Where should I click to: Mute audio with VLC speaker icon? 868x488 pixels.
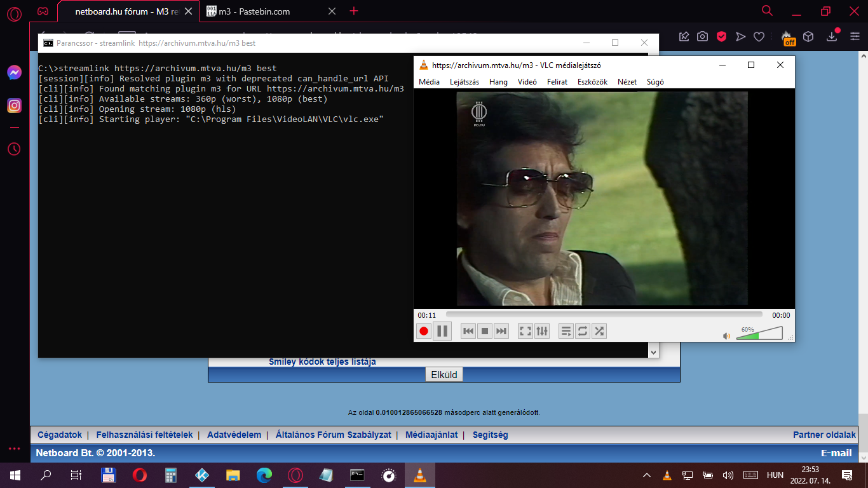click(727, 335)
